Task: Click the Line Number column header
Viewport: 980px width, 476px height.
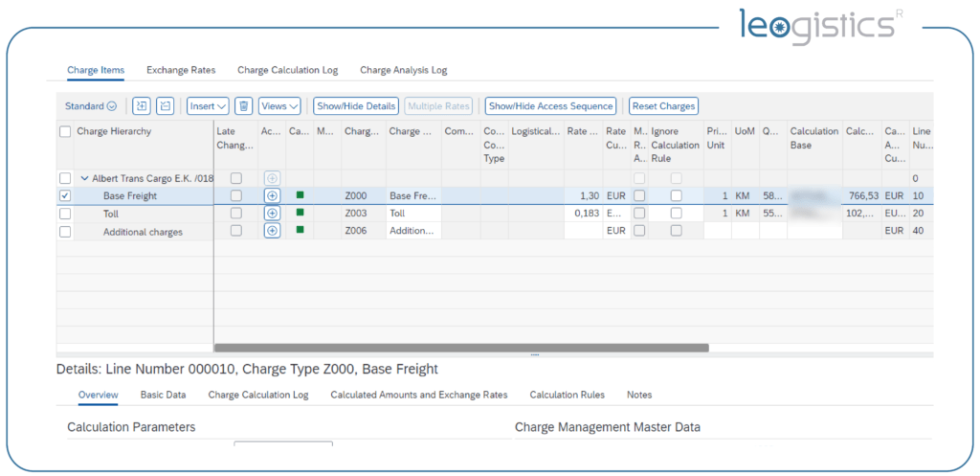Action: click(922, 146)
